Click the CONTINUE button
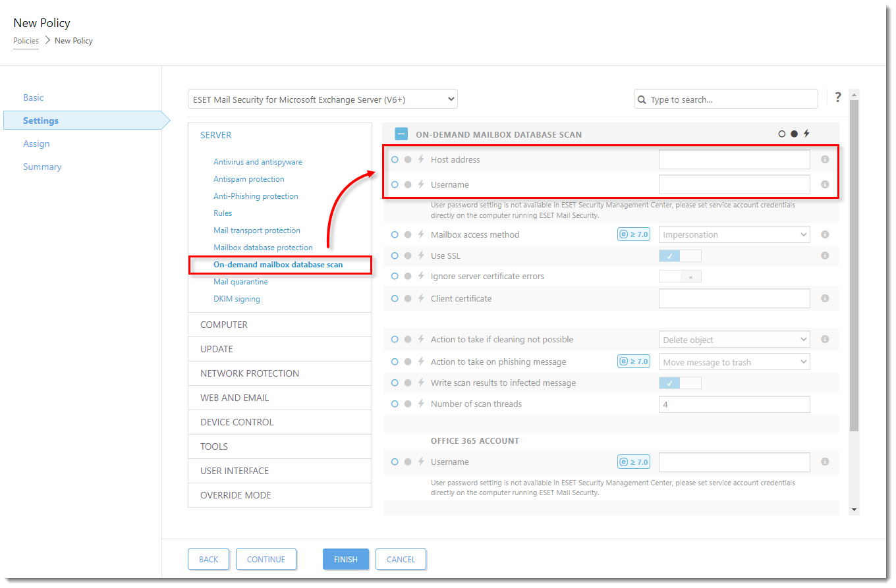 [266, 559]
